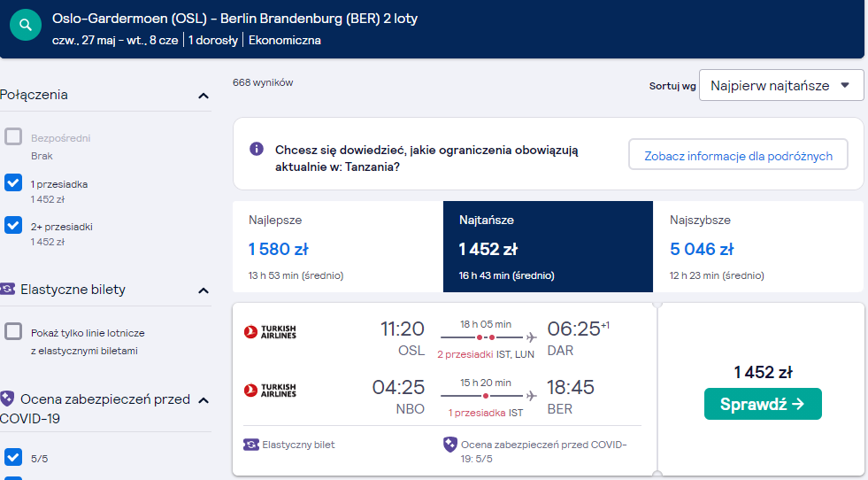This screenshot has height=480, width=868.
Task: Collapse the Elastyczne bilety section
Action: 204,290
